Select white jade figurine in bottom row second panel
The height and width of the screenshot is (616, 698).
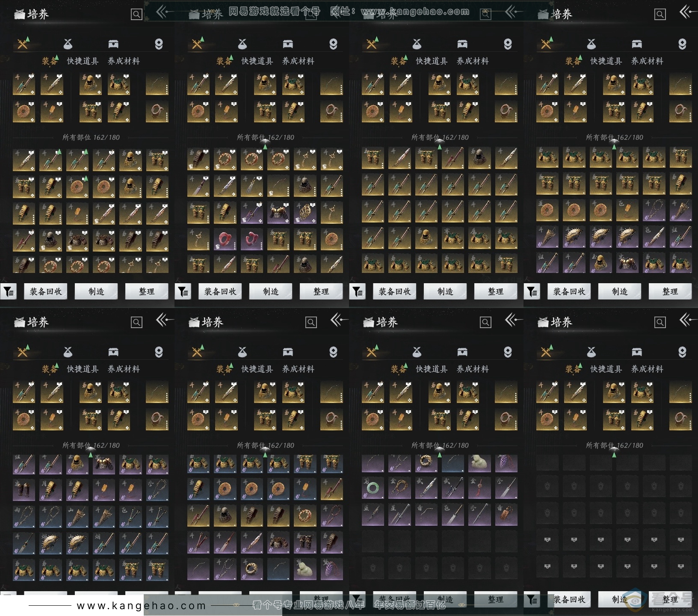point(305,569)
